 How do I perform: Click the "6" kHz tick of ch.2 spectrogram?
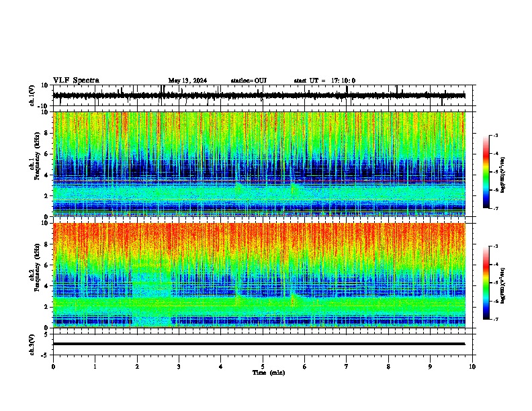pyautogui.click(x=46, y=265)
